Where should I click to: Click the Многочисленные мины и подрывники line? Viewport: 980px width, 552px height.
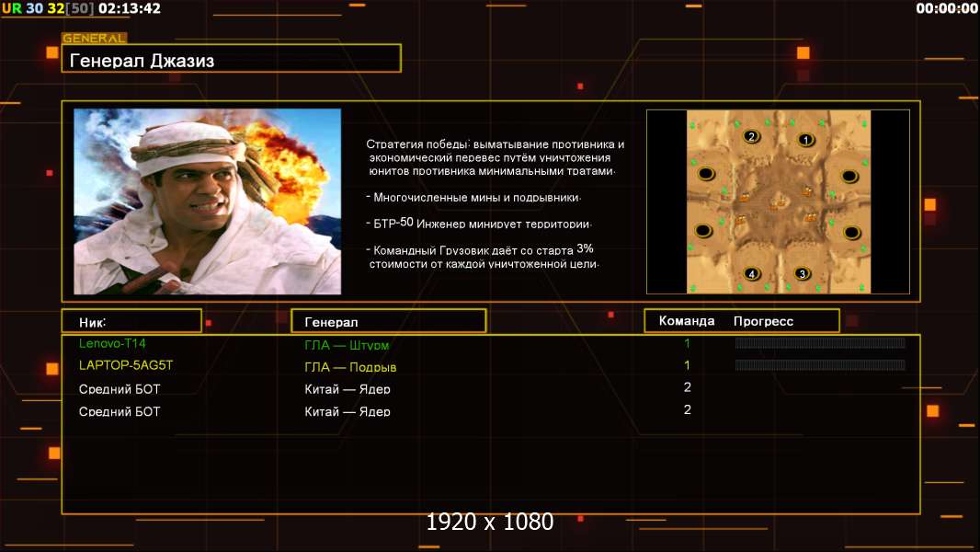tap(473, 198)
